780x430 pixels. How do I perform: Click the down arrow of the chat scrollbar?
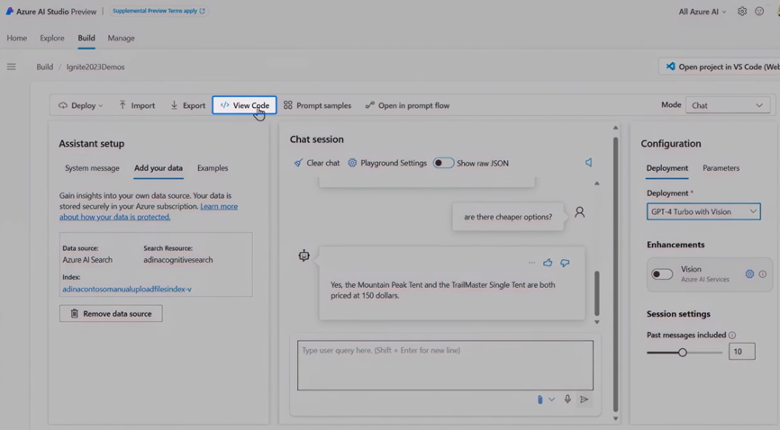[597, 322]
